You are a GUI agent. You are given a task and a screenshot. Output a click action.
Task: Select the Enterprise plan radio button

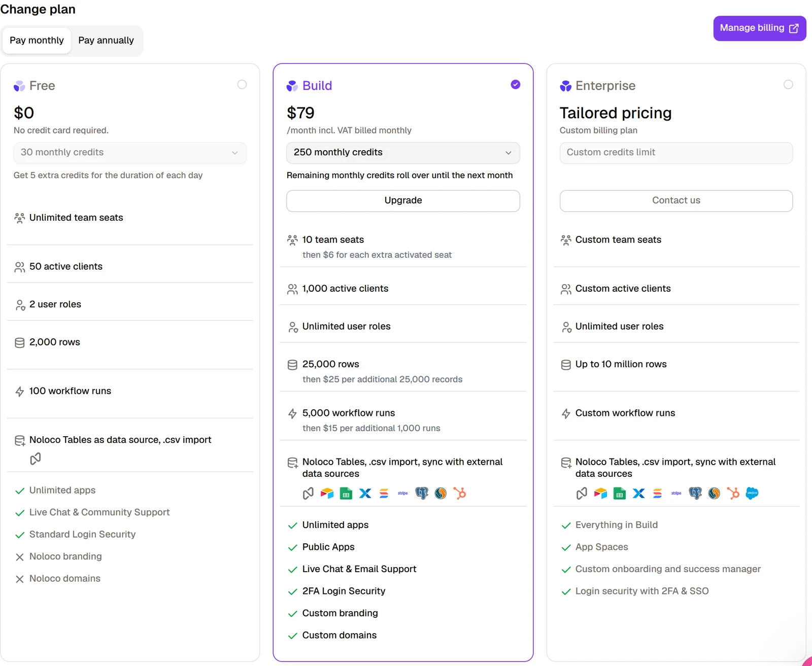(x=788, y=85)
